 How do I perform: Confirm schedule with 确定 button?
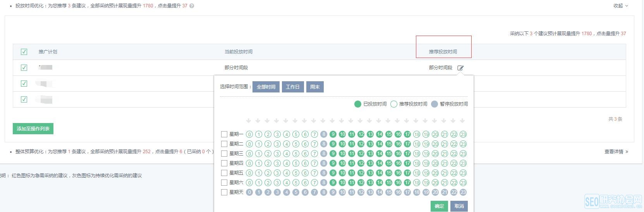pos(439,206)
